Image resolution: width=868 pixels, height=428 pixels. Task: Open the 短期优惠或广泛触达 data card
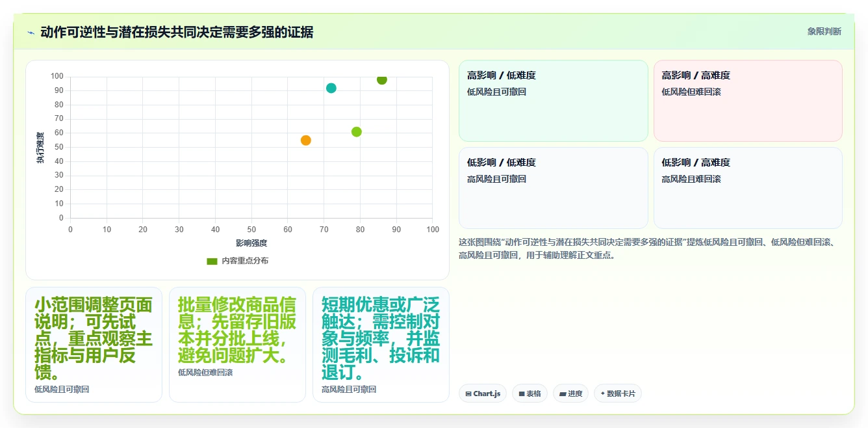[x=381, y=345]
